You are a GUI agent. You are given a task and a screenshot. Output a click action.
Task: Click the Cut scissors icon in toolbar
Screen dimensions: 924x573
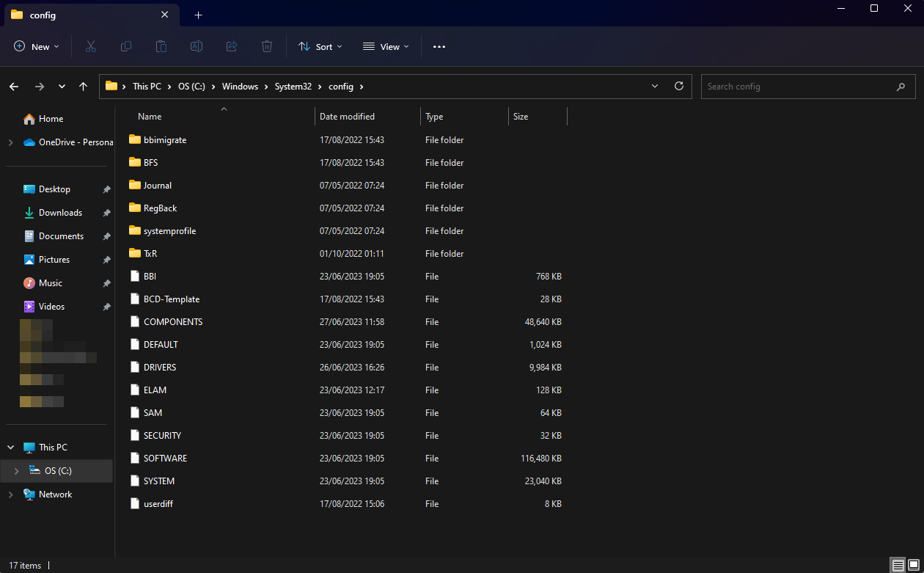point(91,46)
